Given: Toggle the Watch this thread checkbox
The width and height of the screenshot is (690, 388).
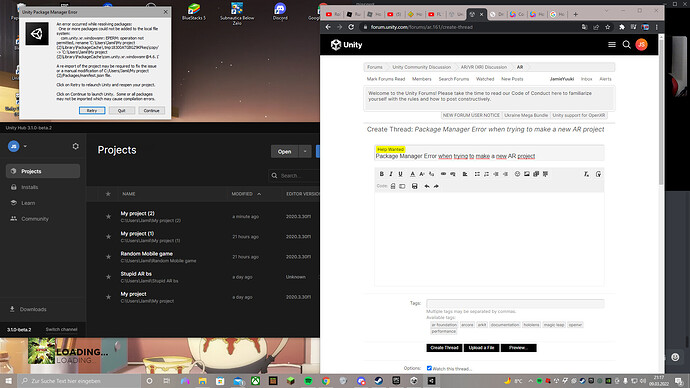Looking at the screenshot, I should pos(429,368).
